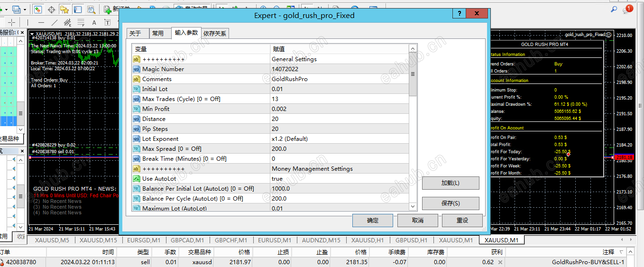Click the Magic Number row type icon
644x267 pixels.
click(136, 69)
